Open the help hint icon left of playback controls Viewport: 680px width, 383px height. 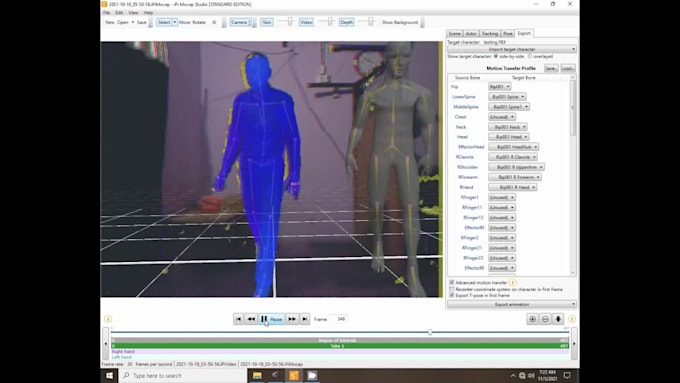[108, 319]
